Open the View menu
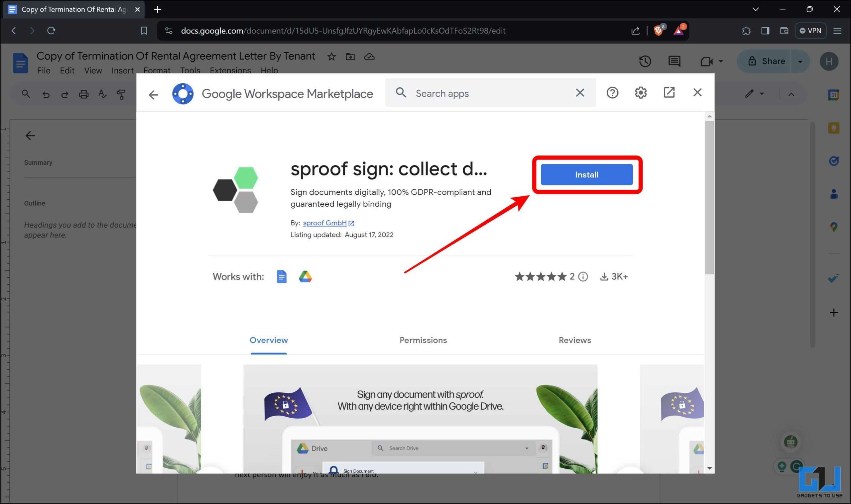Screen dimensions: 851x504 coord(93,70)
